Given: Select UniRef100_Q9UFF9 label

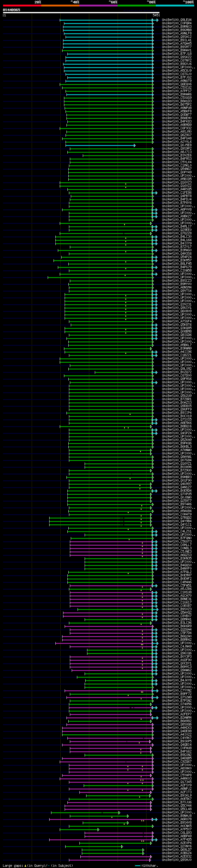Looking at the screenshot, I should click(x=177, y=410).
